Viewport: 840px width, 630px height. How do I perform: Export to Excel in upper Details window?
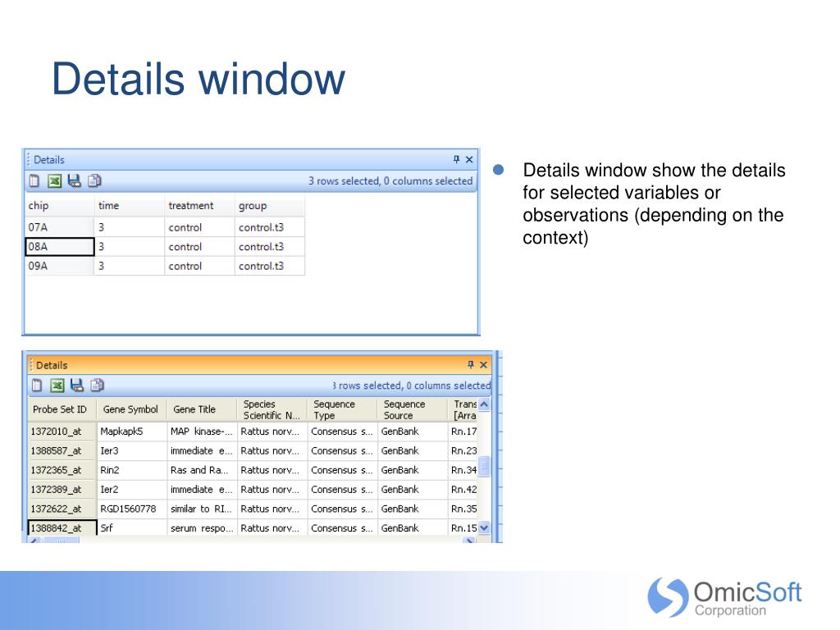(x=55, y=181)
